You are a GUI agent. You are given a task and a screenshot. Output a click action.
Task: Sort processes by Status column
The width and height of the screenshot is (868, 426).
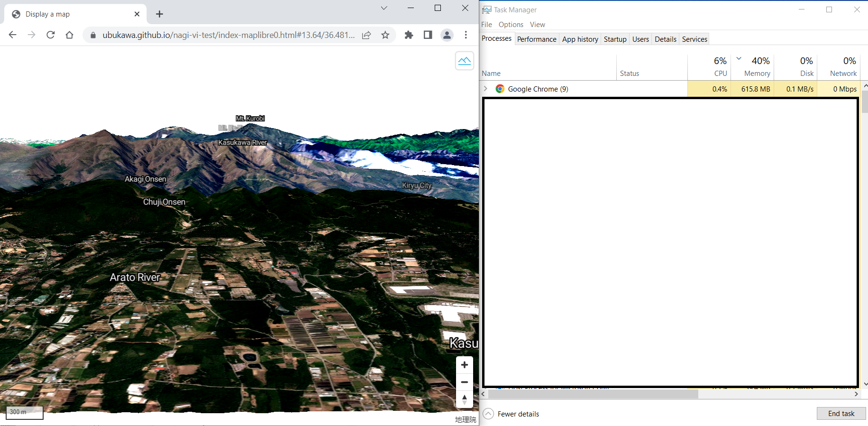click(652, 67)
